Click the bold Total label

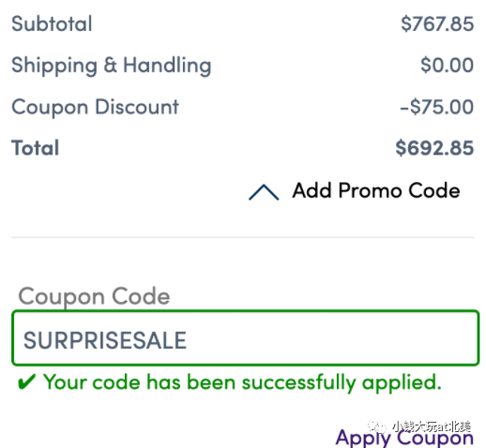(35, 148)
